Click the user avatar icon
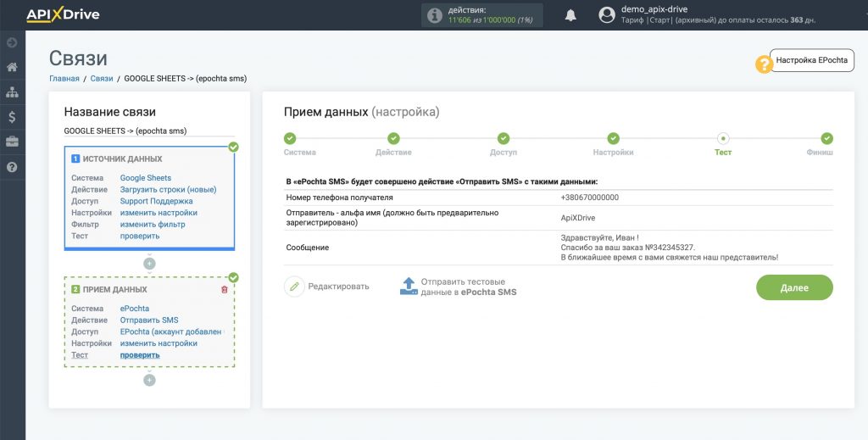This screenshot has width=868, height=440. [x=607, y=15]
